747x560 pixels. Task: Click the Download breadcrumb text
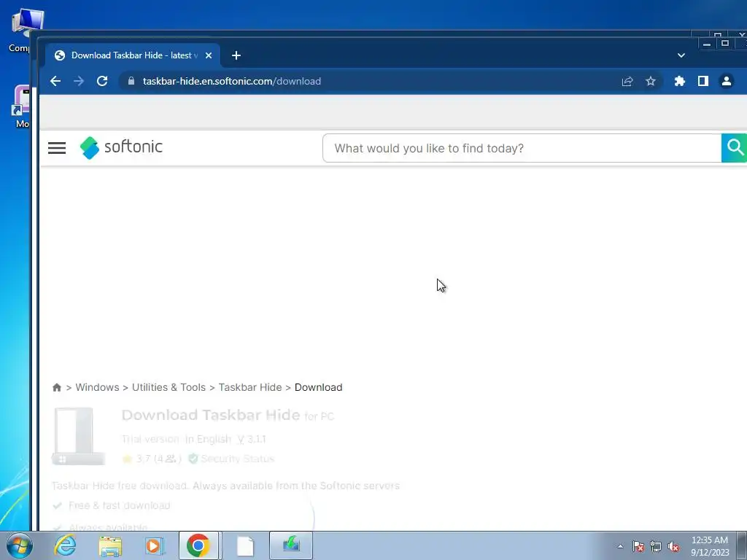[x=318, y=388]
